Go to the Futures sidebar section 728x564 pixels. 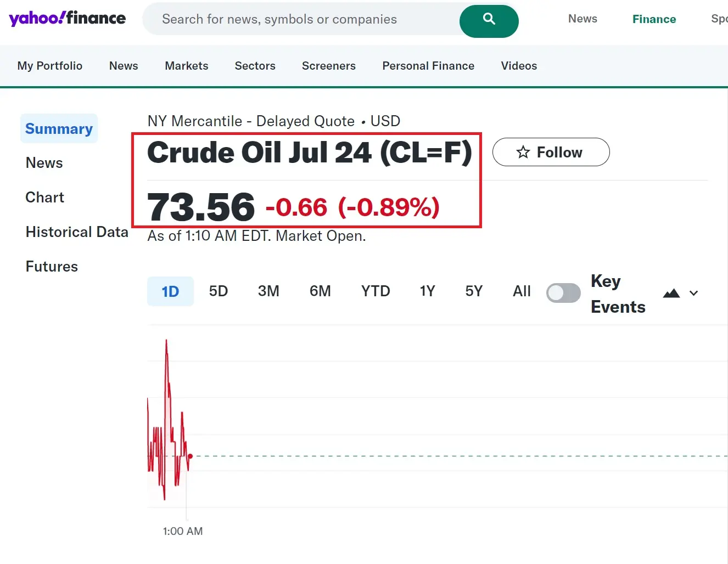52,267
